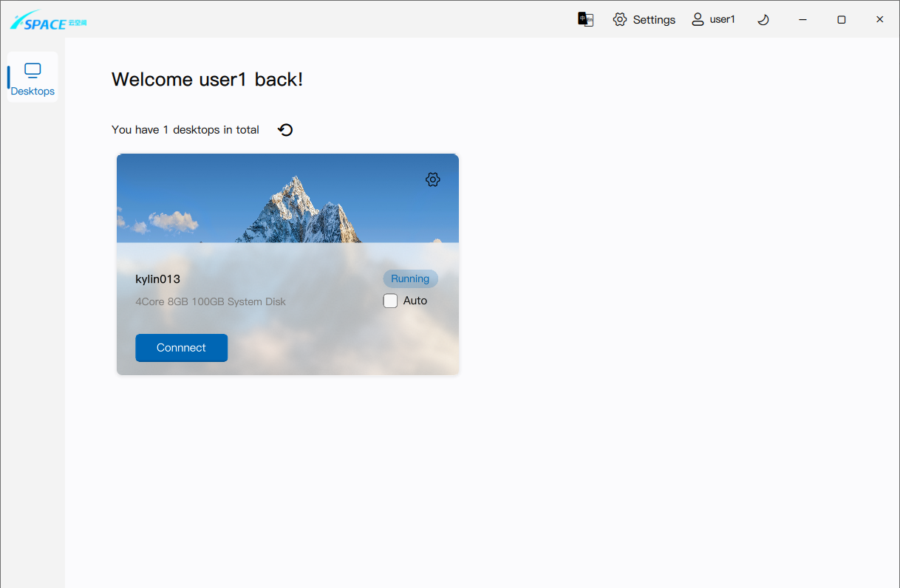This screenshot has width=900, height=588.
Task: Open the user1 account menu
Action: [x=722, y=19]
